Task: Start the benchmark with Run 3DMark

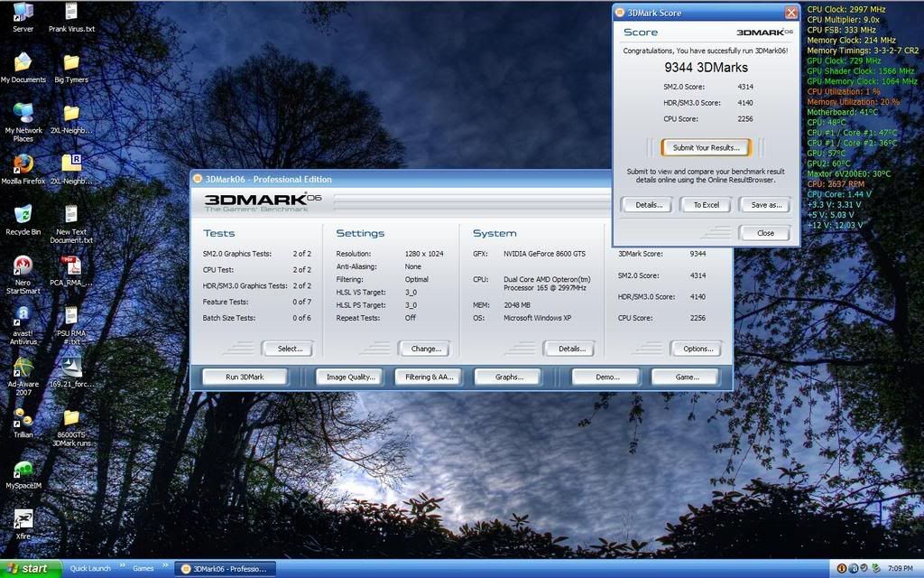Action: (245, 377)
